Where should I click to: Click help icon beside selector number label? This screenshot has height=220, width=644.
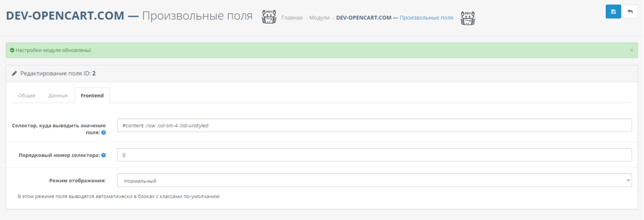point(104,155)
